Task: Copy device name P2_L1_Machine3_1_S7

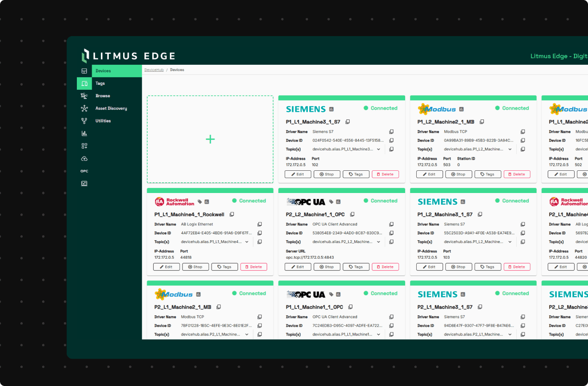Action: 480,307
